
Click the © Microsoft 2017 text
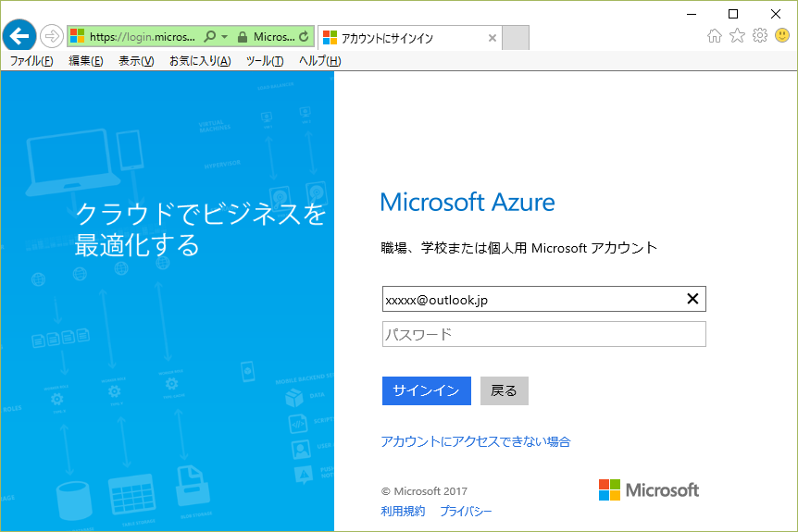click(x=424, y=491)
